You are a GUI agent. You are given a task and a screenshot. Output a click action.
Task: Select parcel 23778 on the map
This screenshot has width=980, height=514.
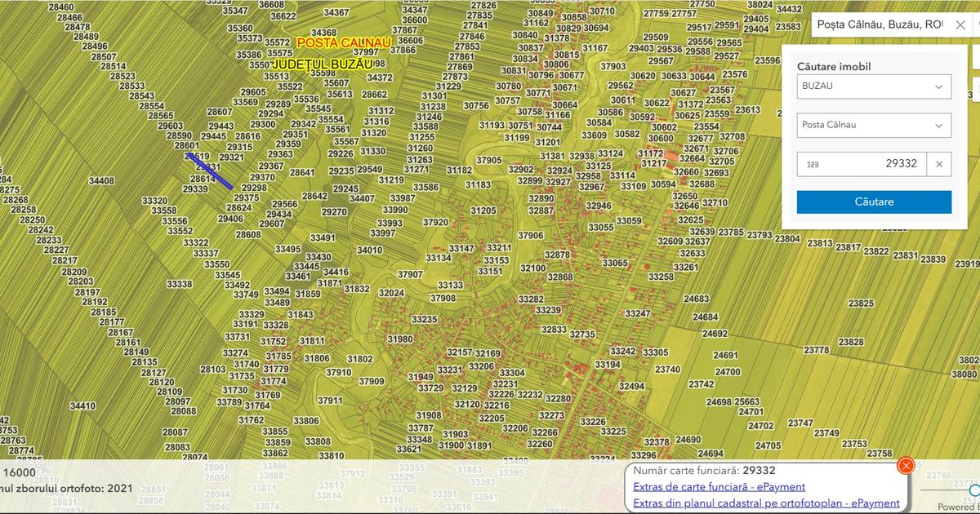(x=817, y=350)
